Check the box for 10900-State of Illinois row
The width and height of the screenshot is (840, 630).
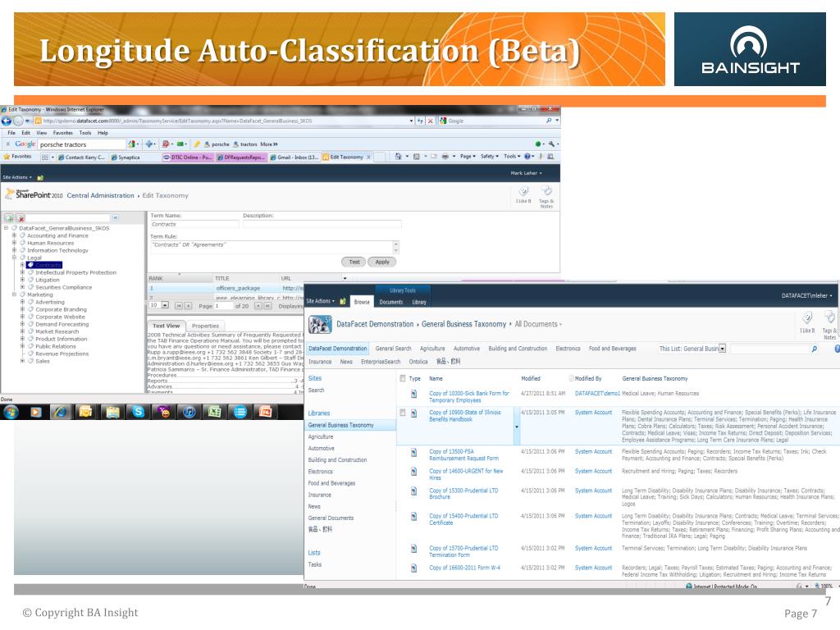402,413
